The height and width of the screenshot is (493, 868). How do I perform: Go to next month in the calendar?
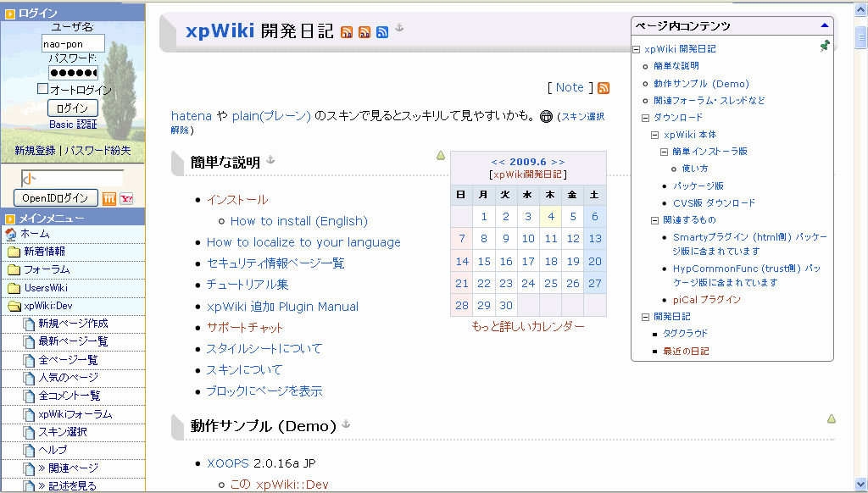pos(558,161)
